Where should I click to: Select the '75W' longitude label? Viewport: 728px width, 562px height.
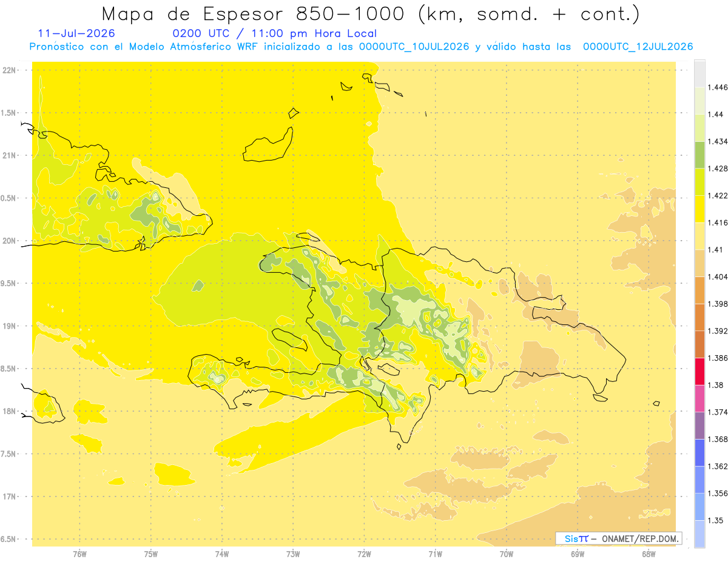point(150,554)
